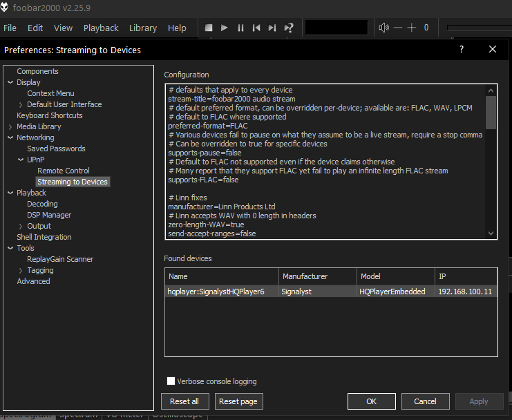Click the volume value 0 readout
The image size is (512, 420).
(426, 28)
